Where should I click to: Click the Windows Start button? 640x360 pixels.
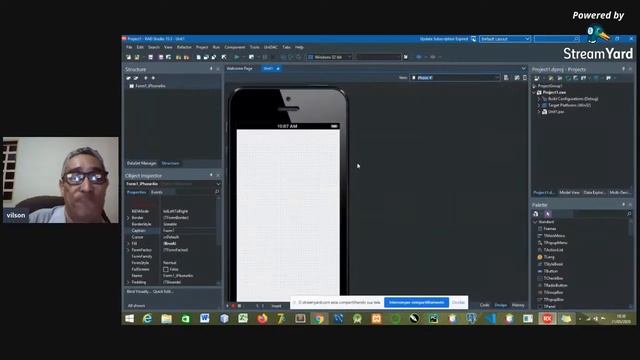(x=129, y=318)
